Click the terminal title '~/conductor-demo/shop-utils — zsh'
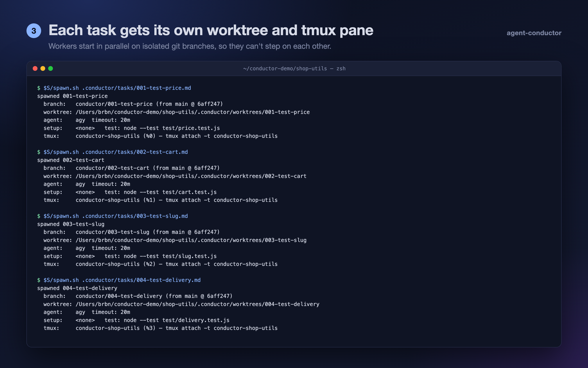 click(x=294, y=69)
